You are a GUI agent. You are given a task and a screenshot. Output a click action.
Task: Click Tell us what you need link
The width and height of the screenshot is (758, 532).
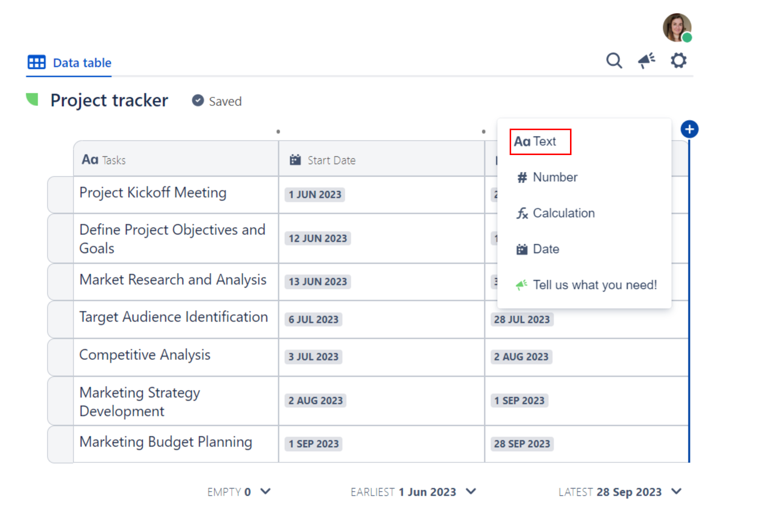point(594,285)
